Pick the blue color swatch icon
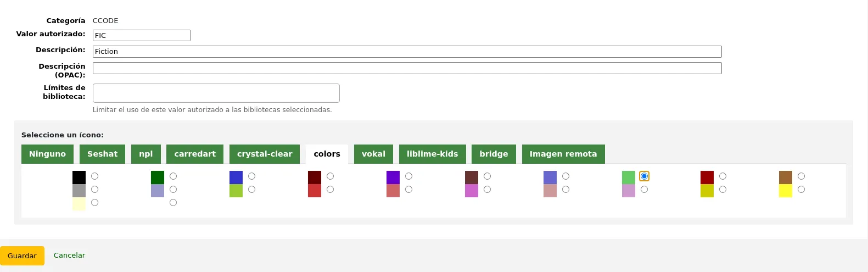This screenshot has height=272, width=868. (236, 177)
